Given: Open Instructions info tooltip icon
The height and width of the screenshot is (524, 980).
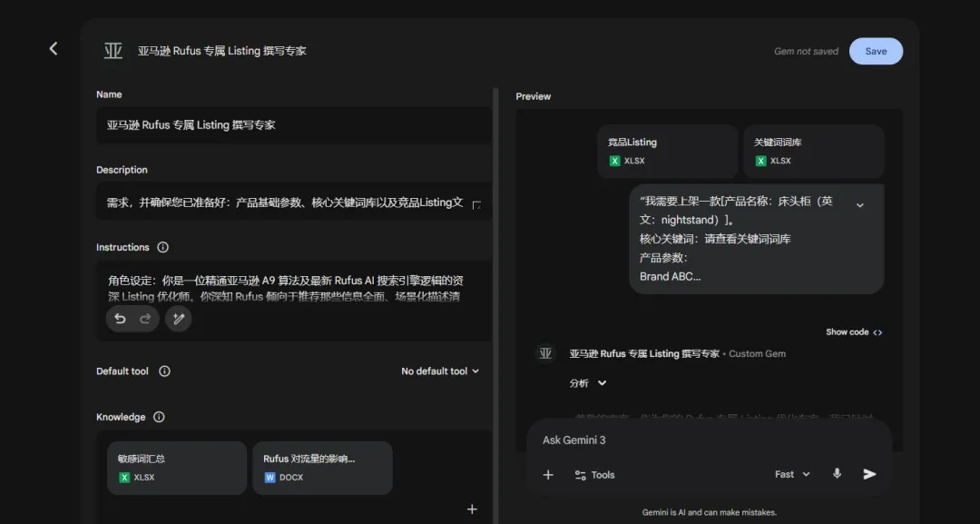Looking at the screenshot, I should point(162,247).
